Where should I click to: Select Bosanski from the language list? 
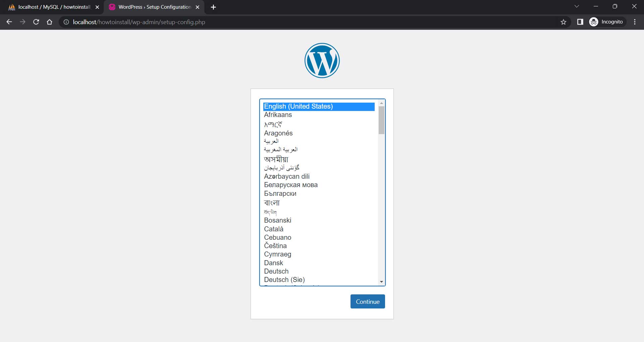click(277, 220)
